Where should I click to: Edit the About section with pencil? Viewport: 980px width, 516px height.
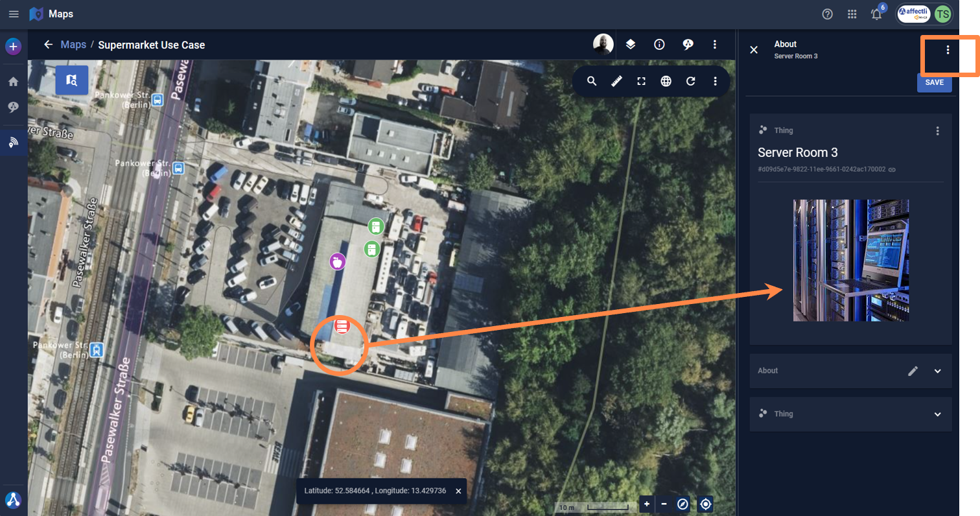point(913,371)
